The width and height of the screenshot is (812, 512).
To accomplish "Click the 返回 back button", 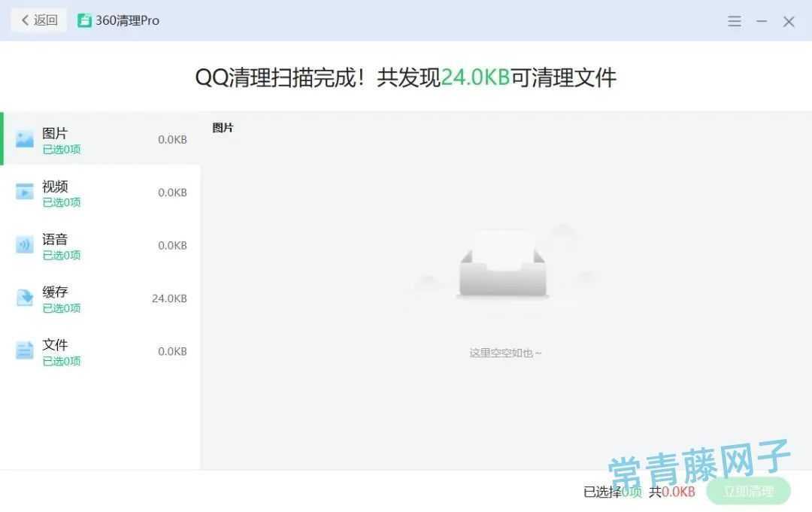I will click(39, 20).
